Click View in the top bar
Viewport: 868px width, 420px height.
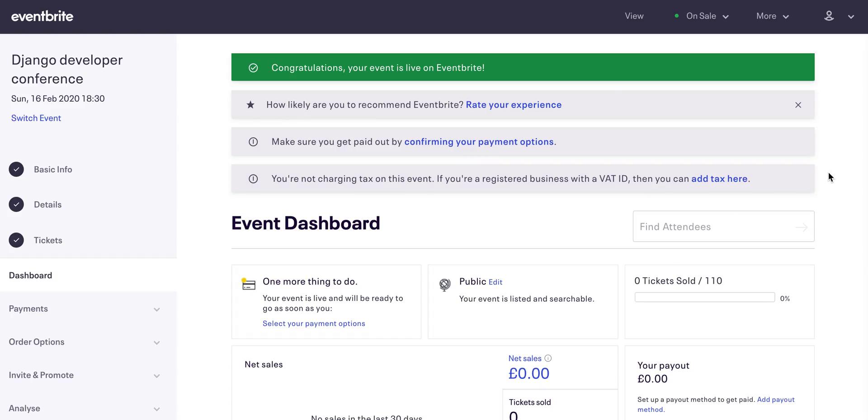point(634,16)
